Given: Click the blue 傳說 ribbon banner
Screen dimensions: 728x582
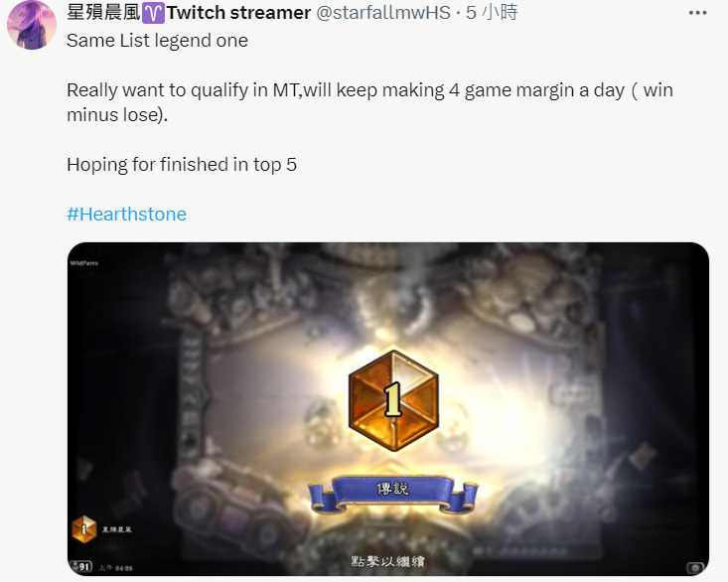Looking at the screenshot, I should [x=392, y=494].
